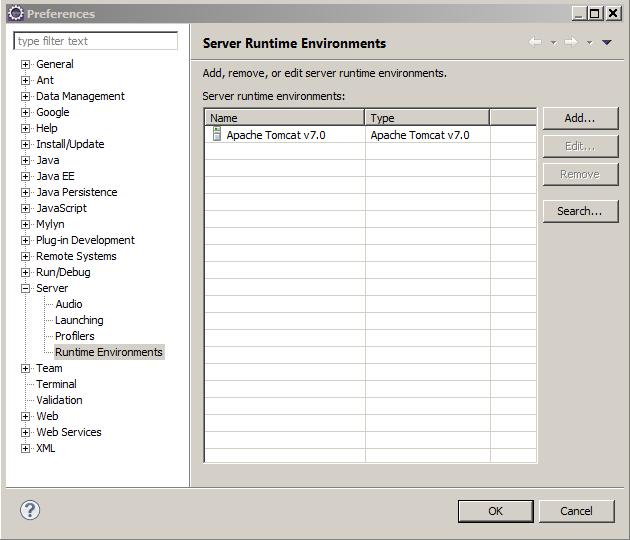Select Profilers under Server
The image size is (630, 540).
pos(75,336)
